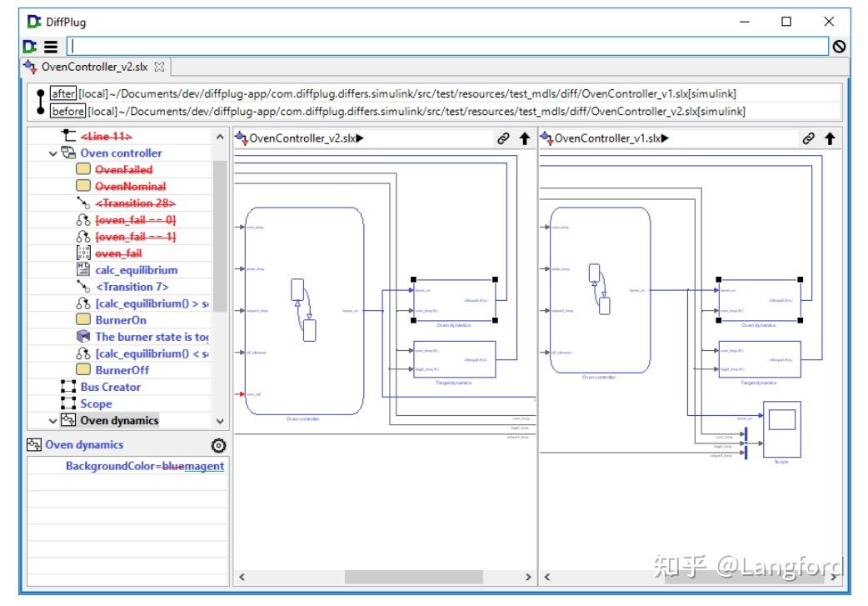
Task: Click the oven_fail data icon
Action: 83,253
